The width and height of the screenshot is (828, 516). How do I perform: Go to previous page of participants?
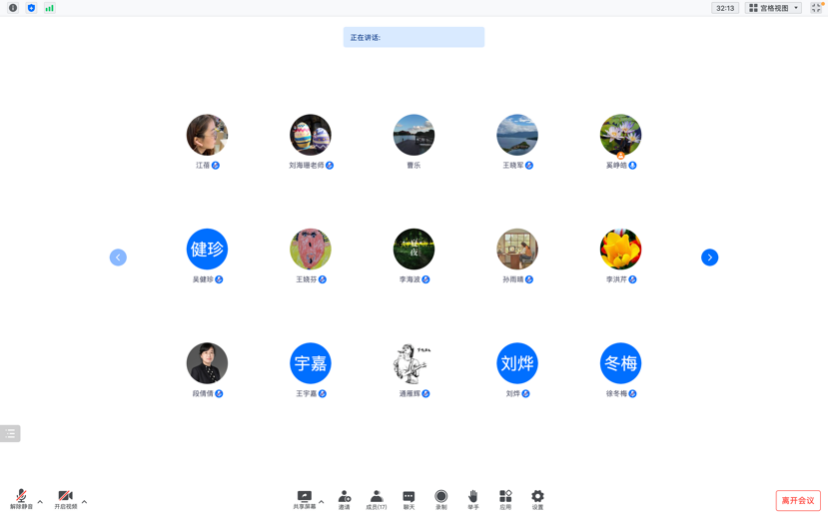tap(118, 257)
